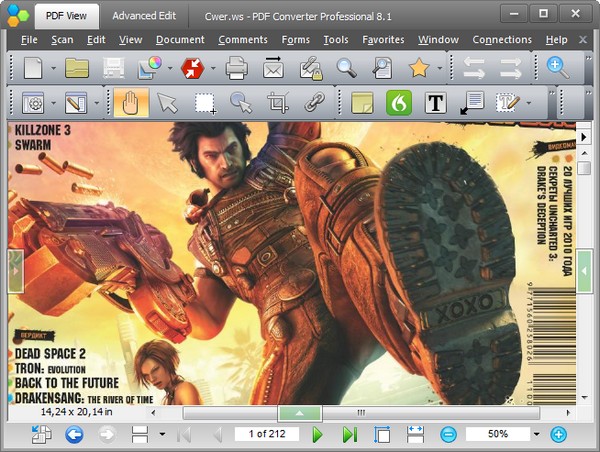Close document with menu bar X

coord(583,40)
